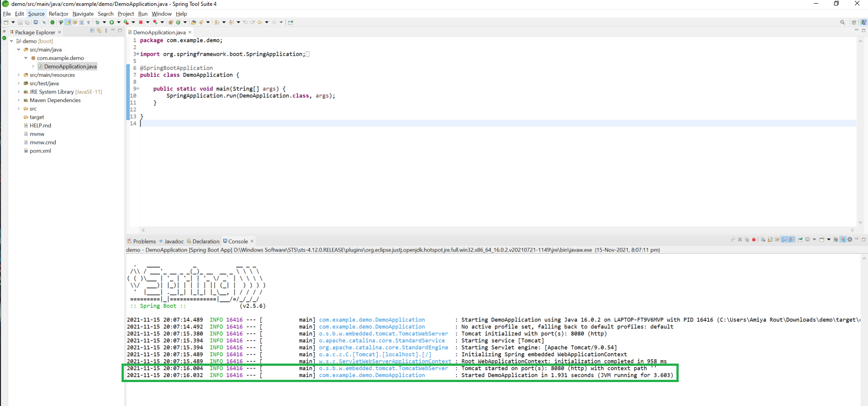This screenshot has width=868, height=406.
Task: Click the Clear Console icon
Action: click(763, 240)
